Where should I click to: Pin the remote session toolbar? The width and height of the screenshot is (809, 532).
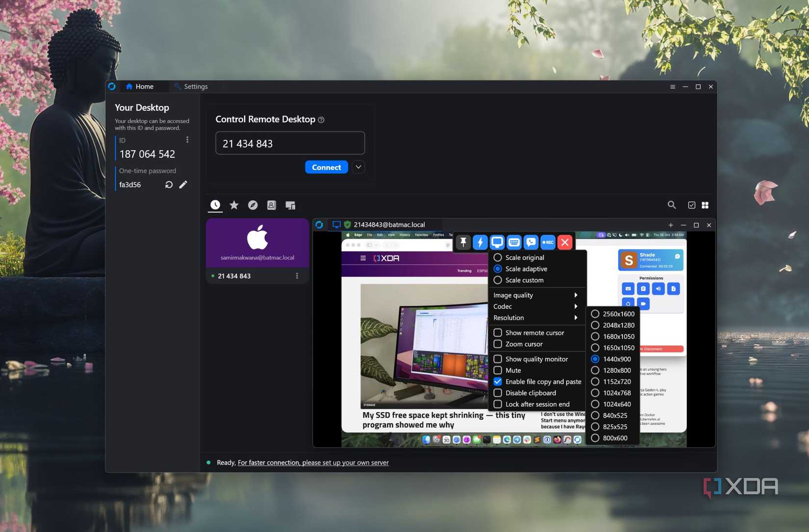click(462, 242)
